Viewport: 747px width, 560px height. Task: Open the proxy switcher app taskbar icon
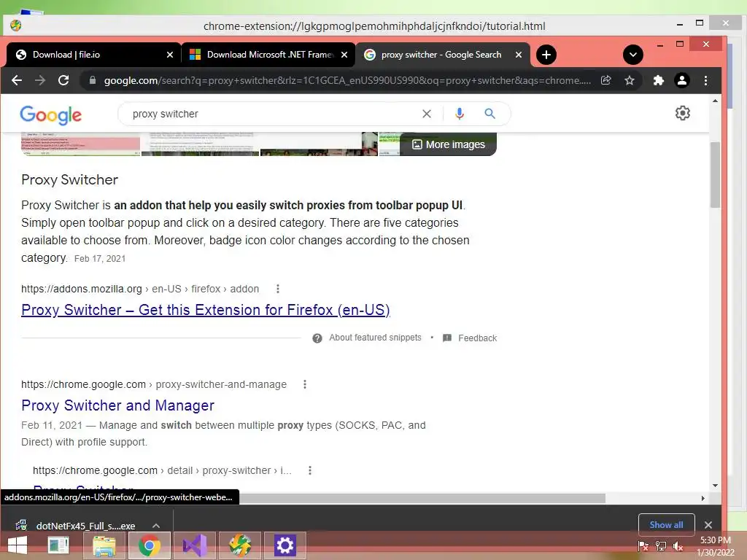[239, 545]
